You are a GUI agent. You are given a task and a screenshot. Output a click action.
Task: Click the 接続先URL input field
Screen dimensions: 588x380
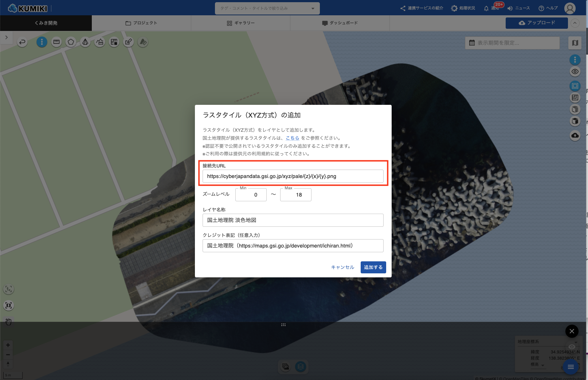pos(293,176)
